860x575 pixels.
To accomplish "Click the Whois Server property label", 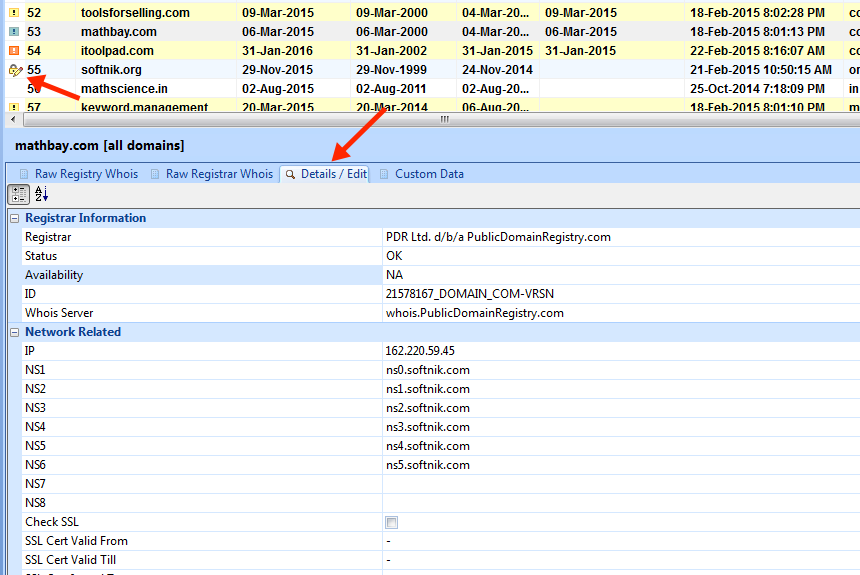I will pyautogui.click(x=59, y=313).
